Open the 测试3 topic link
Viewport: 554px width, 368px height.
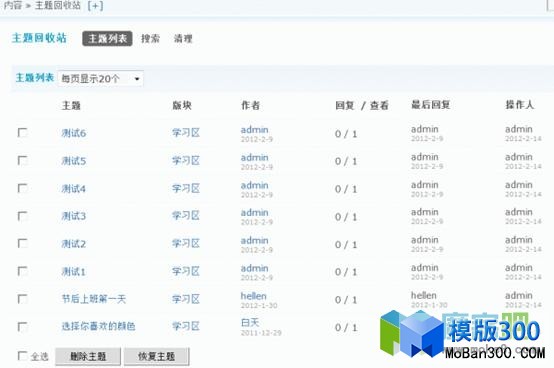[x=74, y=216]
